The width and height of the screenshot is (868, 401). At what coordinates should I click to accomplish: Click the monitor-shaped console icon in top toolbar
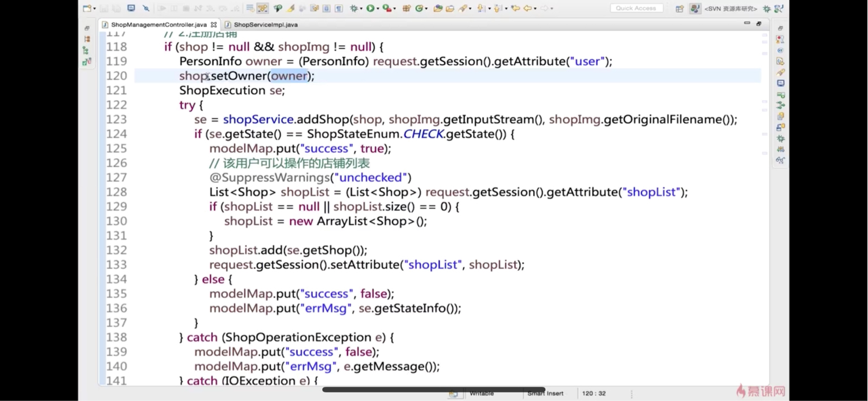(131, 8)
